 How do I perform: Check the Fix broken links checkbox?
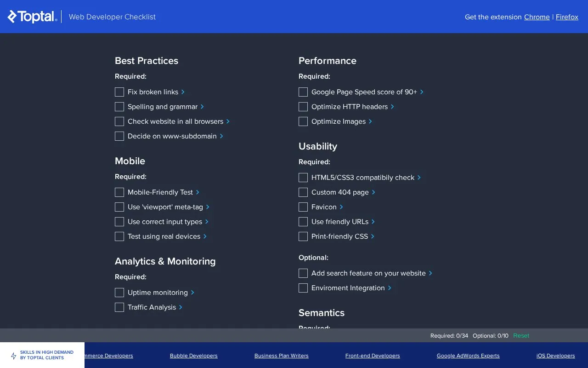pos(119,92)
